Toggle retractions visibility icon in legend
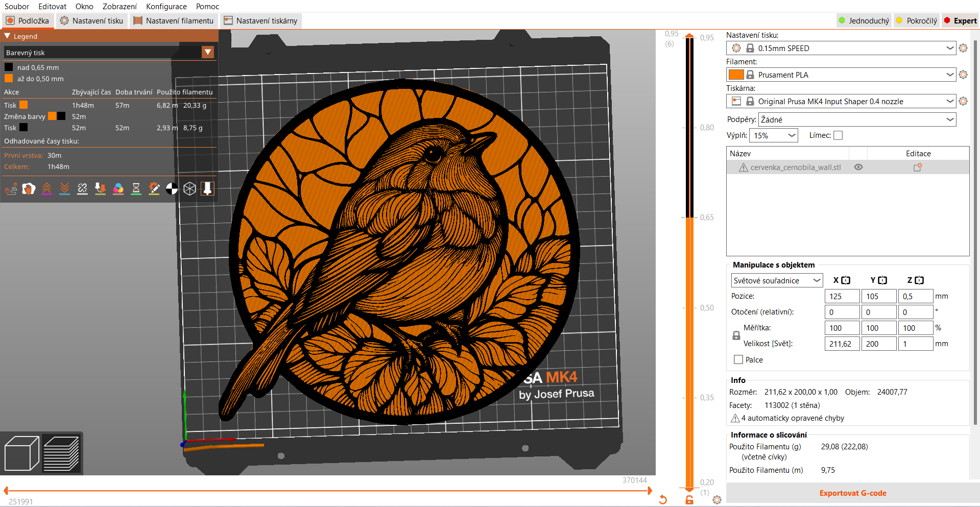 pos(46,189)
